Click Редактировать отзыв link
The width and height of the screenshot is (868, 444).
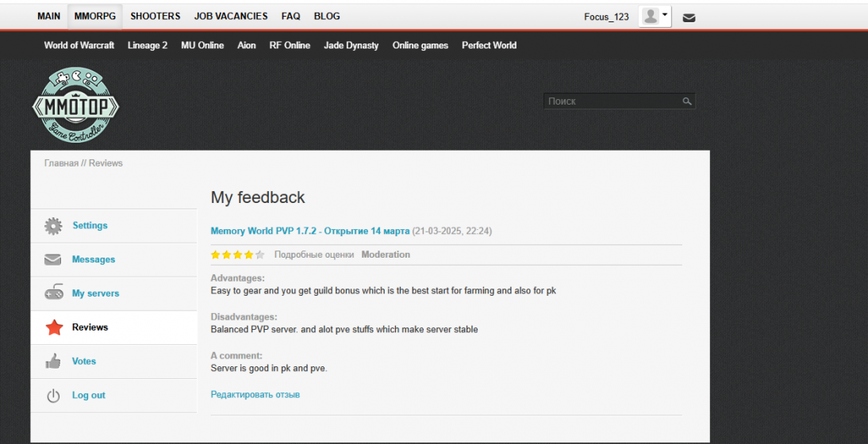point(255,395)
